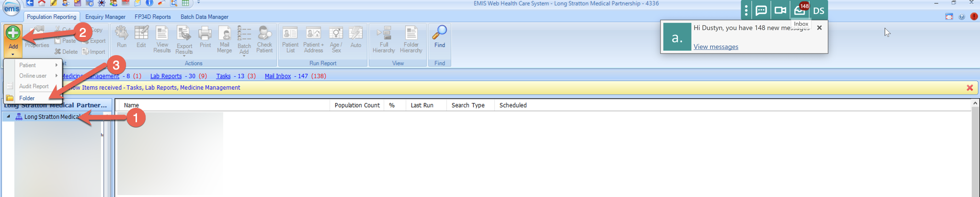The image size is (980, 197).
Task: Select the Audit Report menu entry
Action: (x=33, y=86)
